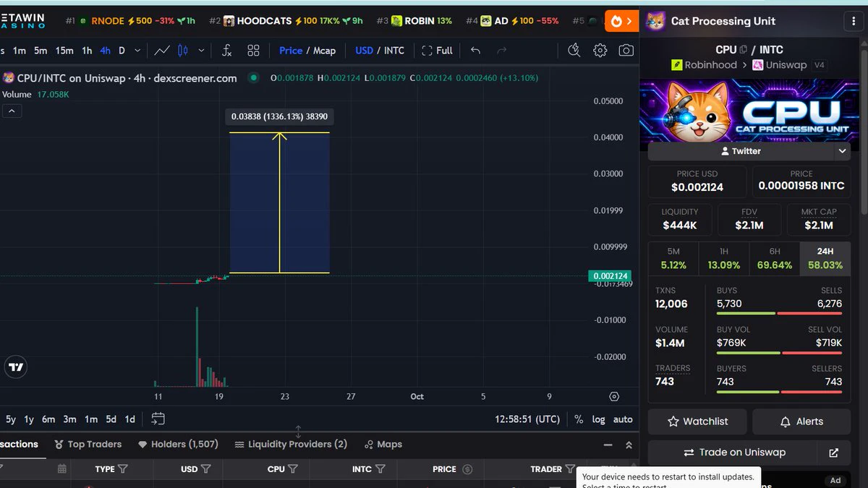Image resolution: width=868 pixels, height=488 pixels.
Task: Open the fire trending icon button
Action: click(621, 22)
